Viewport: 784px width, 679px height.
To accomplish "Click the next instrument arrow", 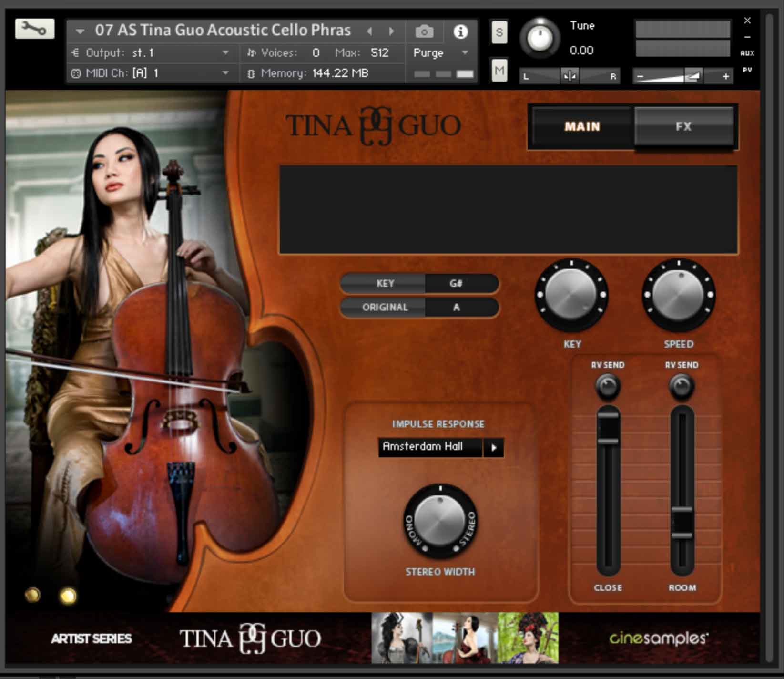I will tap(391, 30).
